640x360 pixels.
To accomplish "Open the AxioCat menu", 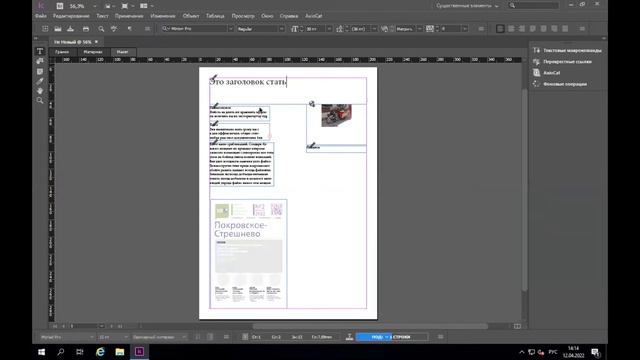I will [x=314, y=16].
